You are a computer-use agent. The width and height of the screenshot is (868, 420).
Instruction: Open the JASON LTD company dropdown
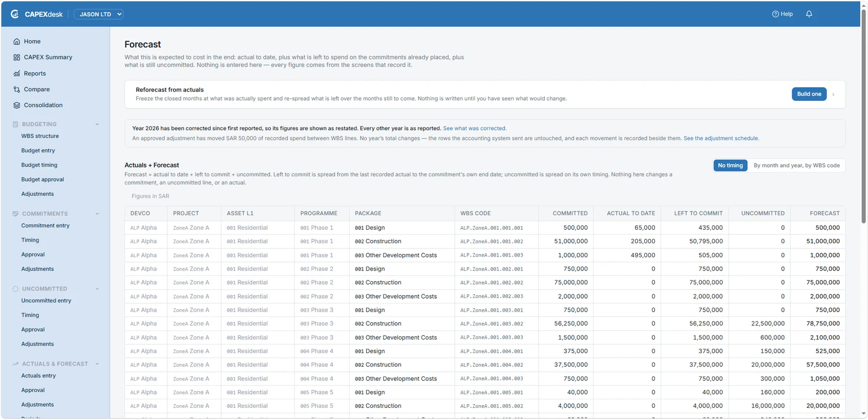(98, 14)
